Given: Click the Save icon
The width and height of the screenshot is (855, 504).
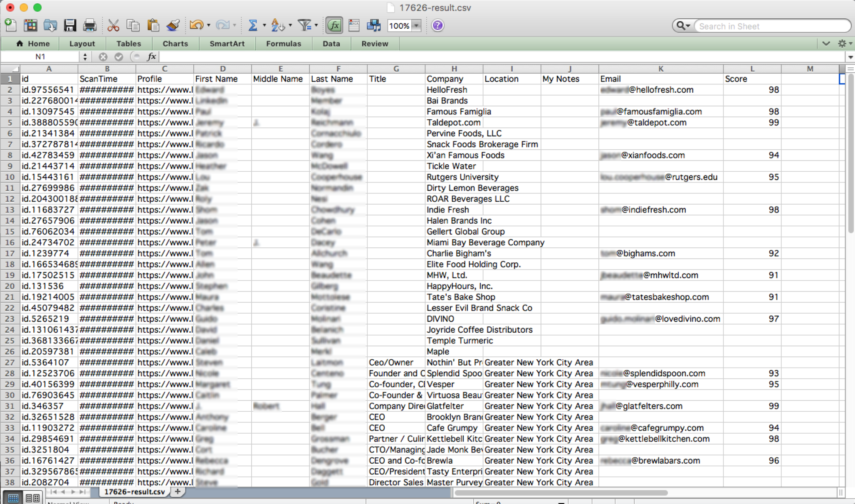Looking at the screenshot, I should (70, 25).
